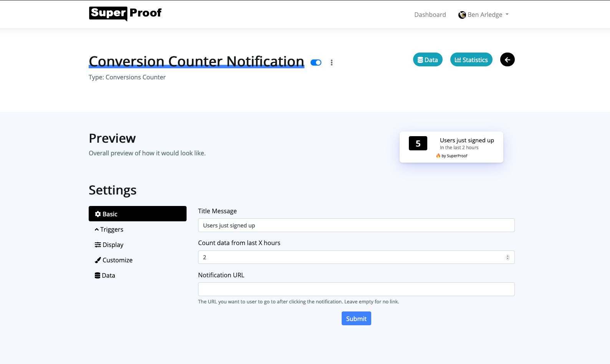Click the bar-chart icon in the Statistics button
The width and height of the screenshot is (610, 364).
[x=458, y=59]
